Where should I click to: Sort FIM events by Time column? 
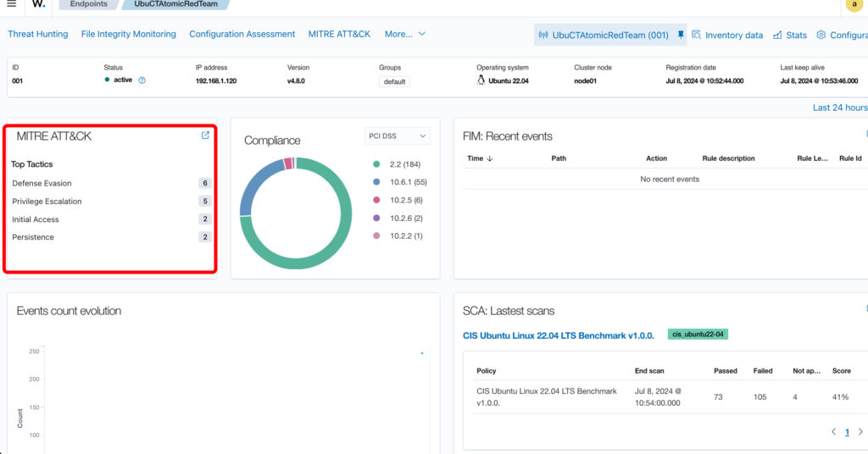[480, 158]
